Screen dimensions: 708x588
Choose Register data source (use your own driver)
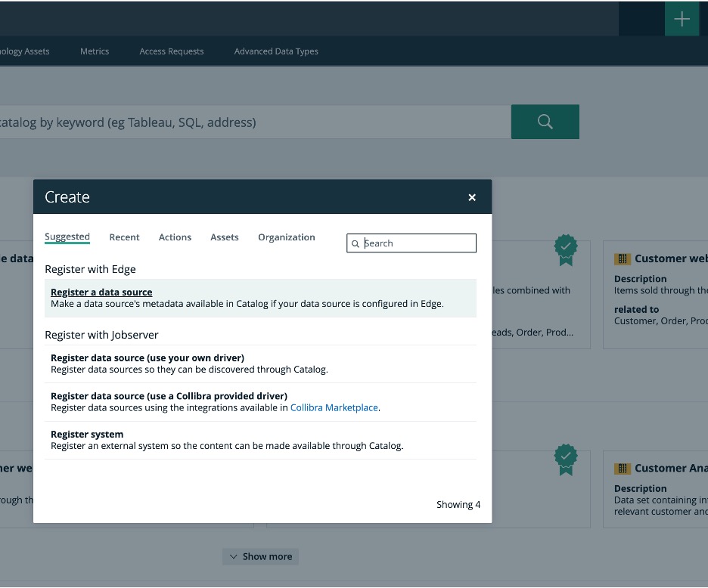click(147, 357)
